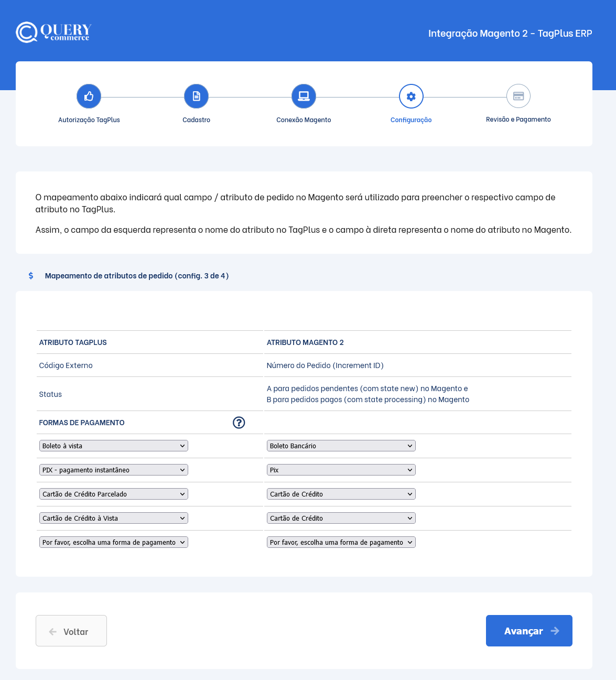Open the Boleto Bancário Magento dropdown
616x680 pixels.
pos(341,446)
